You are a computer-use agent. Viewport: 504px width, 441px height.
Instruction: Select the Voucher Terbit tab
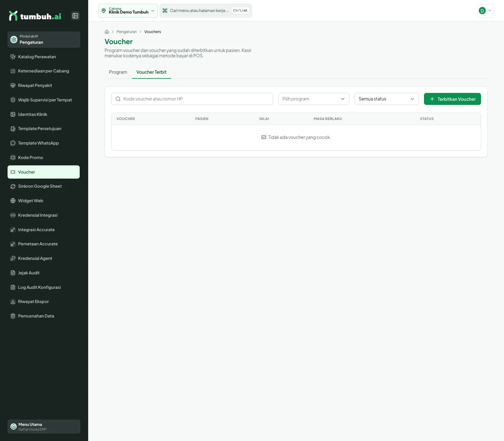tap(152, 72)
